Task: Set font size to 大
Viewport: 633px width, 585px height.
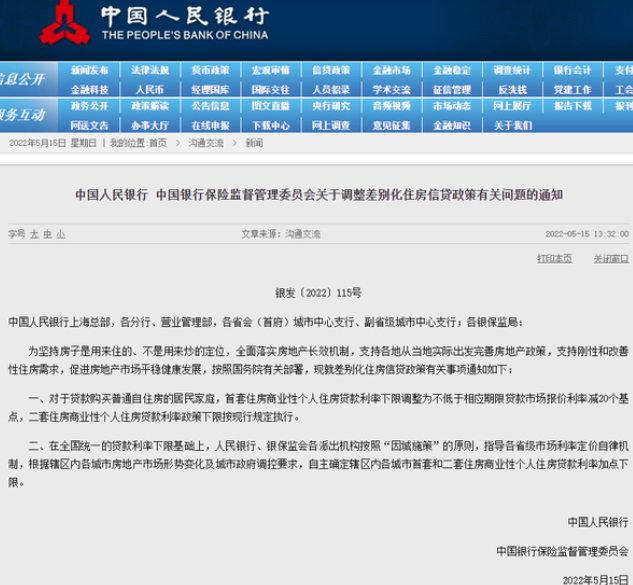Action: [34, 234]
